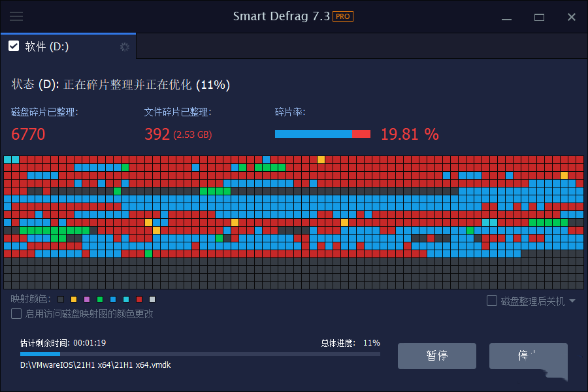
Task: Click the overall progress bar
Action: tap(200, 353)
